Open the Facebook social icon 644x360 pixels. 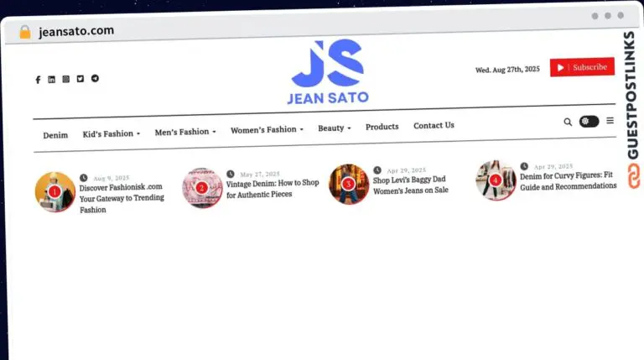click(x=38, y=80)
